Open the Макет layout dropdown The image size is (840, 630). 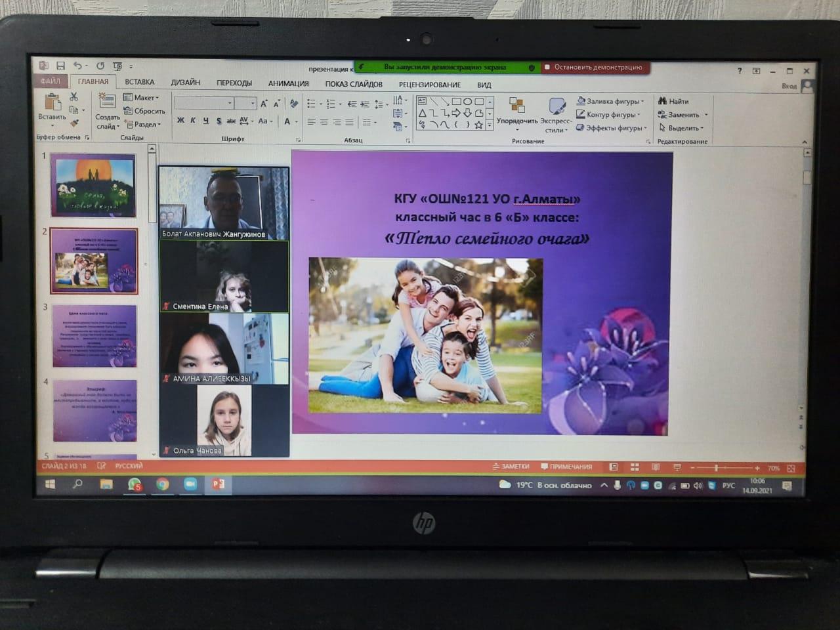click(x=142, y=97)
